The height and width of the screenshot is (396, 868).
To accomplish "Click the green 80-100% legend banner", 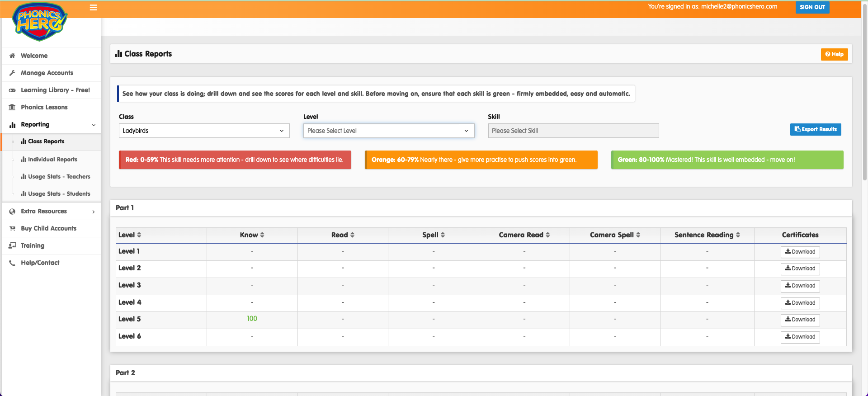I will click(x=727, y=160).
